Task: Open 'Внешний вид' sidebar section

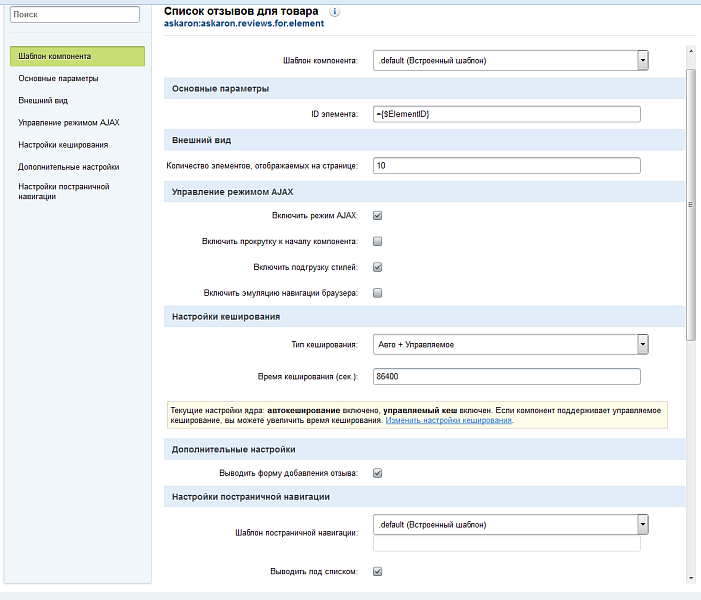Action: pos(43,100)
